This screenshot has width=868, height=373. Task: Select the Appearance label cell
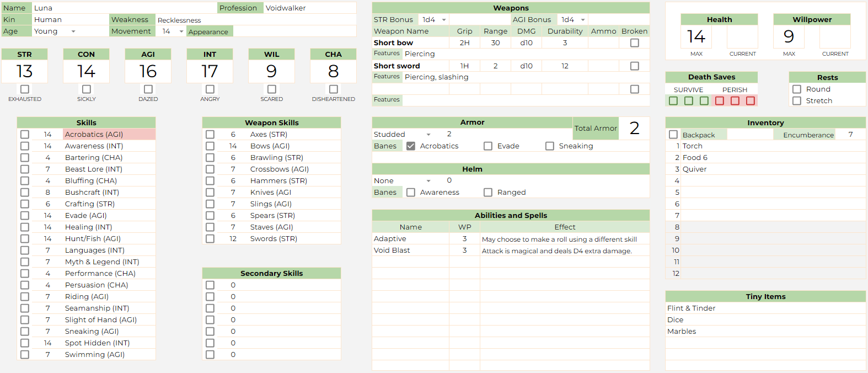click(x=210, y=31)
